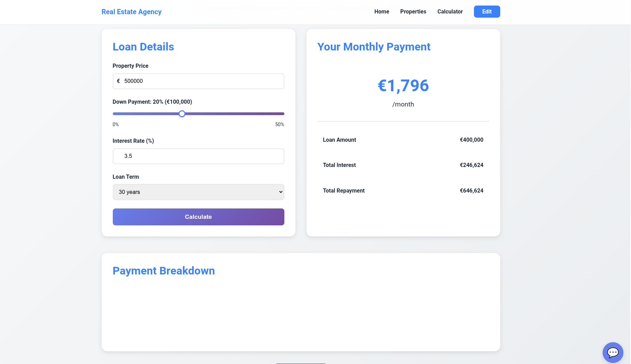Screen dimensions: 631x364
Task: Open the Properties page
Action: click(413, 11)
